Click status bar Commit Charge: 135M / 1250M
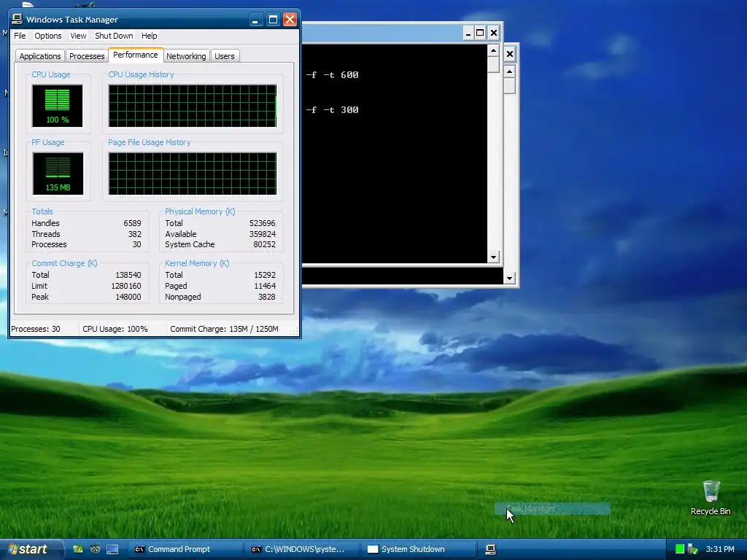Screen dimensions: 747x560 [x=224, y=329]
